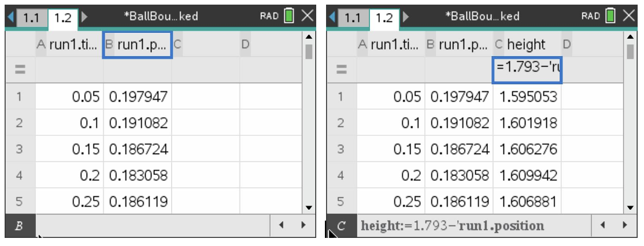The image size is (644, 246).
Task: Click next page arrow in right window
Action: (406, 17)
